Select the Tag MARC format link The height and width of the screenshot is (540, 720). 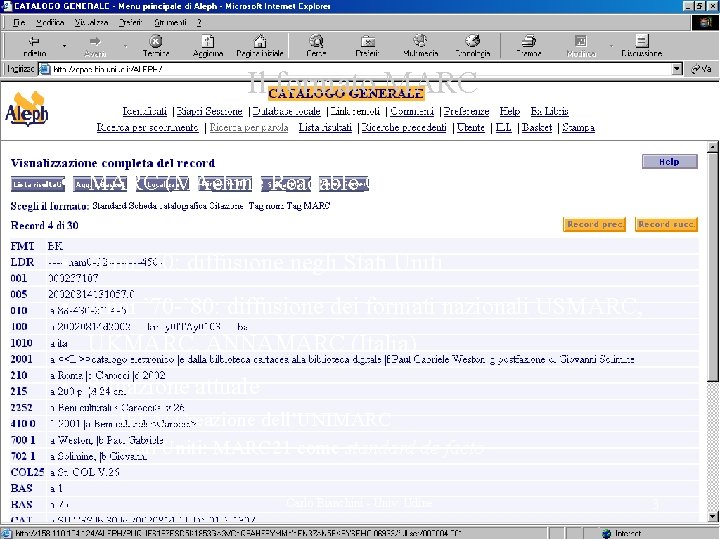click(309, 206)
